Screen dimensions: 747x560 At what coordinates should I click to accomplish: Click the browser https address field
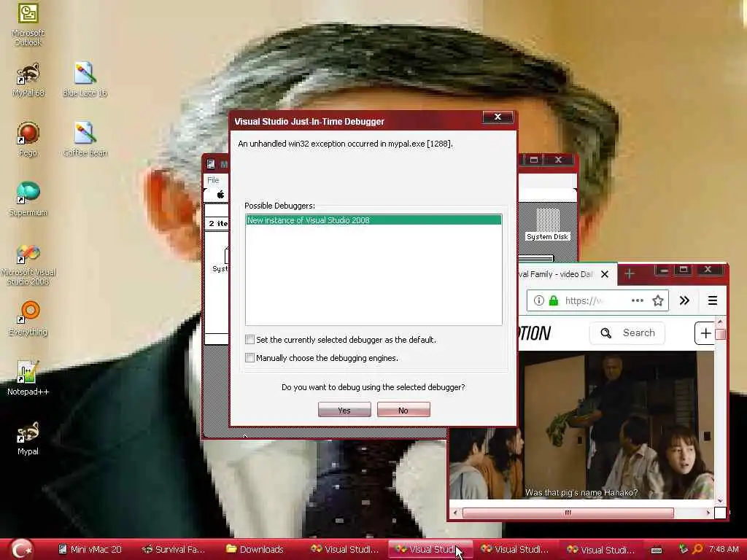(597, 300)
